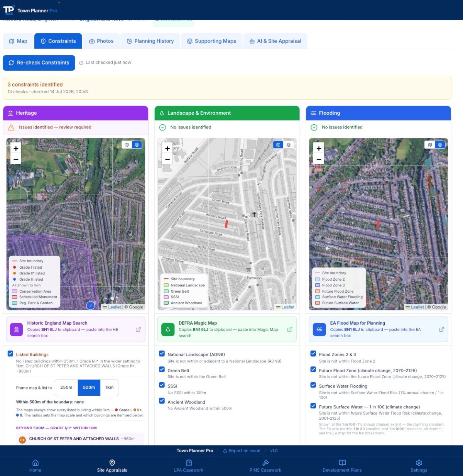463x476 pixels.
Task: Click the Flooding section header
Action: [379, 113]
